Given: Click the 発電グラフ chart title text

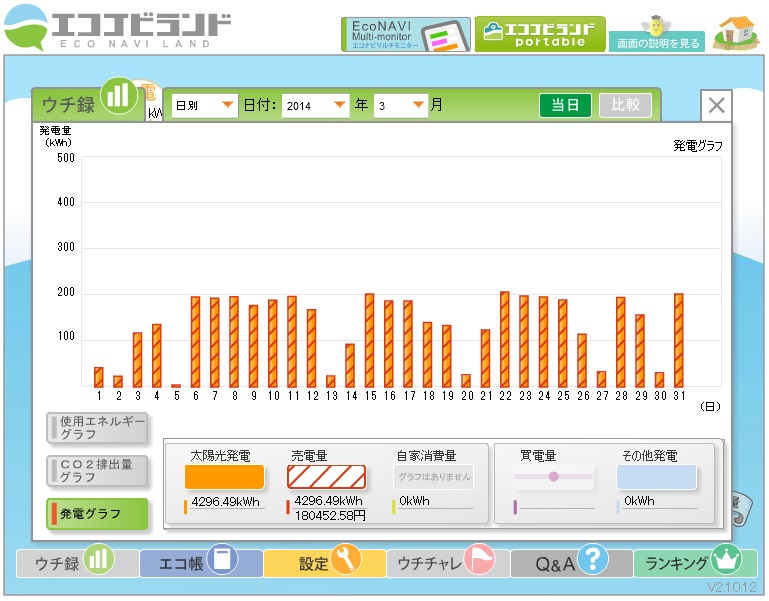Looking at the screenshot, I should point(697,146).
